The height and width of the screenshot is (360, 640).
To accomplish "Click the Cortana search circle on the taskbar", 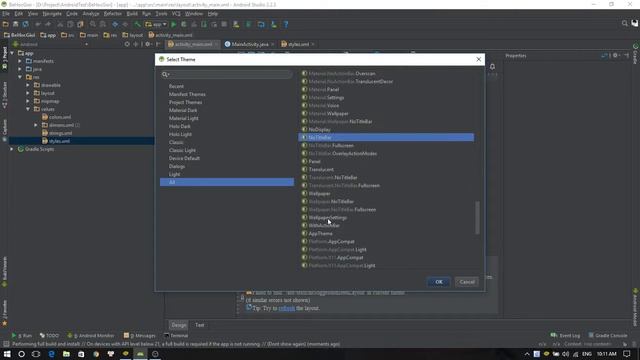I will pos(22,354).
